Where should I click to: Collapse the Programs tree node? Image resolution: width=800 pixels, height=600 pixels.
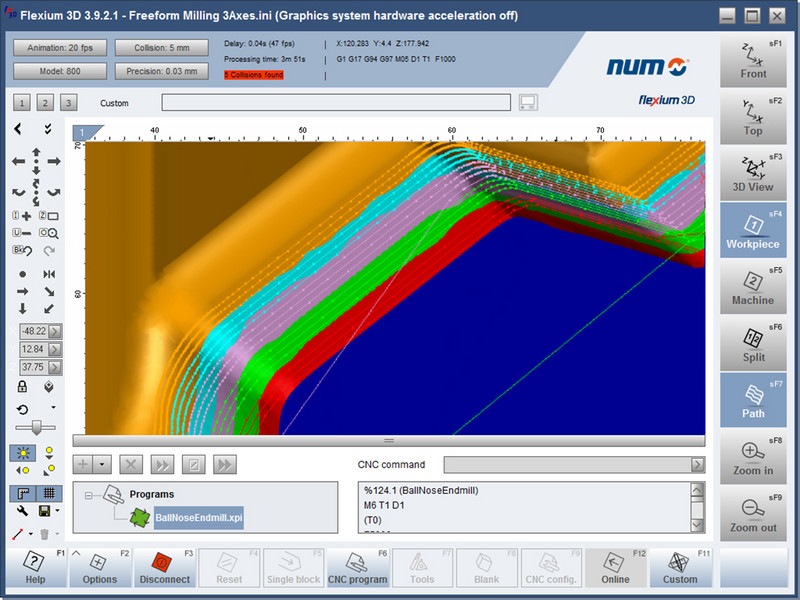tap(88, 495)
